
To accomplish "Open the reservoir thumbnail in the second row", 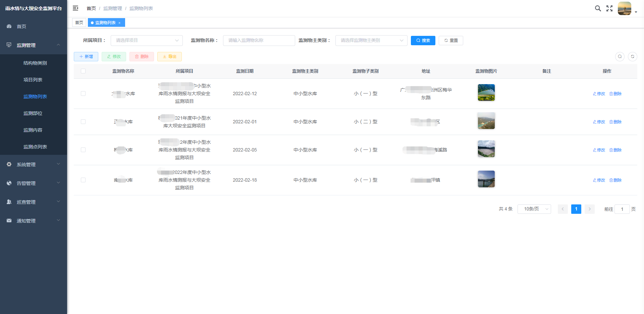I will pyautogui.click(x=486, y=121).
